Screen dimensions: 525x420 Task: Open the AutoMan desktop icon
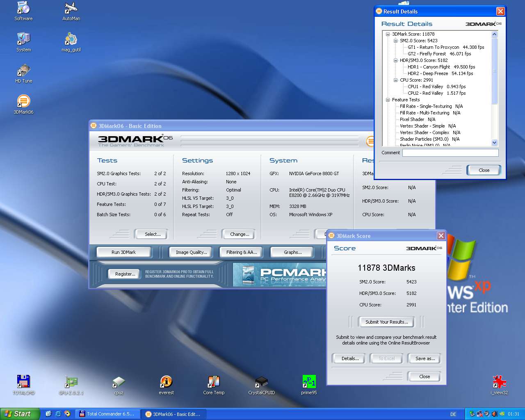(71, 11)
